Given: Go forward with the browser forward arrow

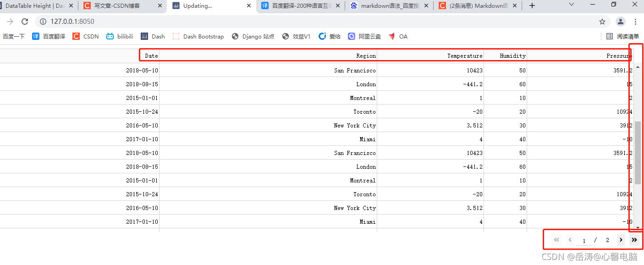Looking at the screenshot, I should [10, 22].
